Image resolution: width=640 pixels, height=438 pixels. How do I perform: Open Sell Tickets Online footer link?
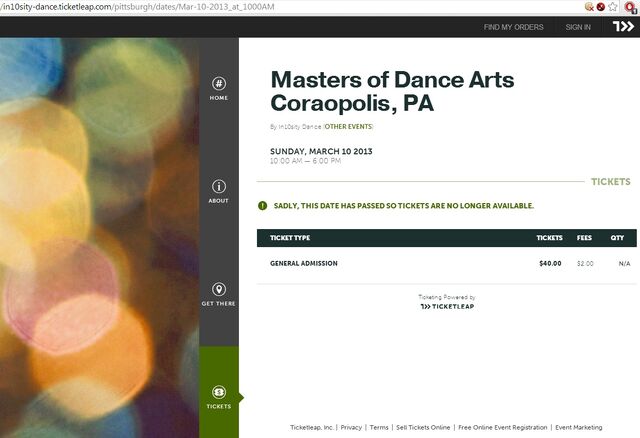[423, 427]
